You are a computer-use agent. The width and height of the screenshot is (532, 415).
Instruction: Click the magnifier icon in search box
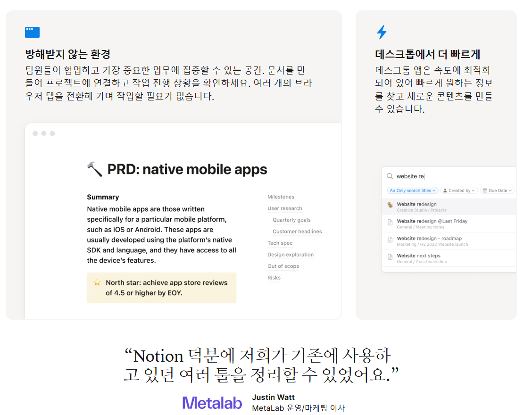tap(390, 176)
